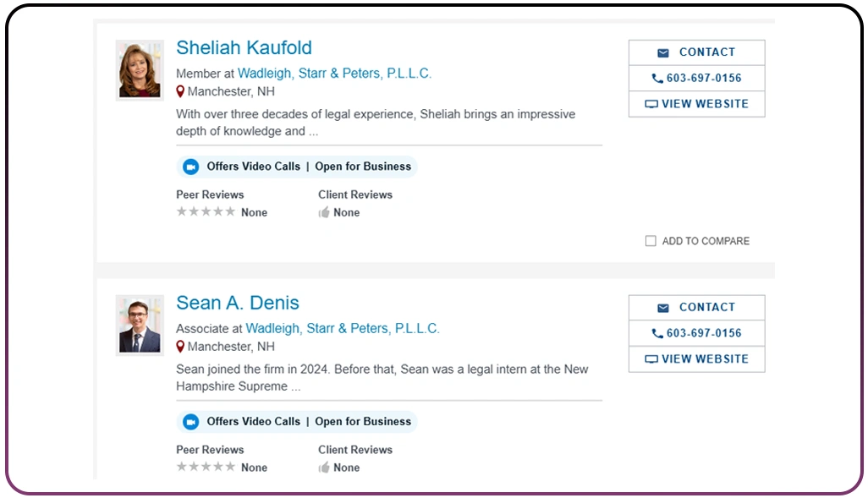The image size is (868, 498).
Task: Open Sheliah Kaufold's profile name link
Action: [x=244, y=48]
